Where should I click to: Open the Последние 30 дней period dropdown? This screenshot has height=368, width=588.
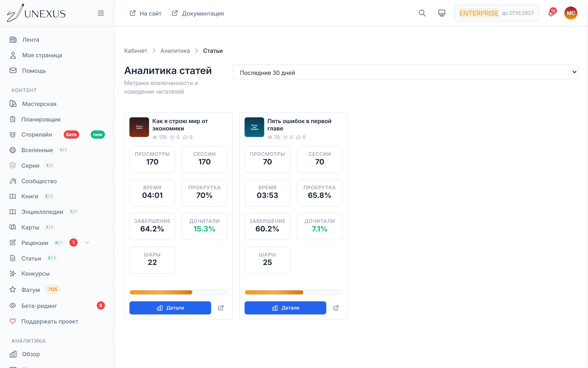pyautogui.click(x=405, y=72)
